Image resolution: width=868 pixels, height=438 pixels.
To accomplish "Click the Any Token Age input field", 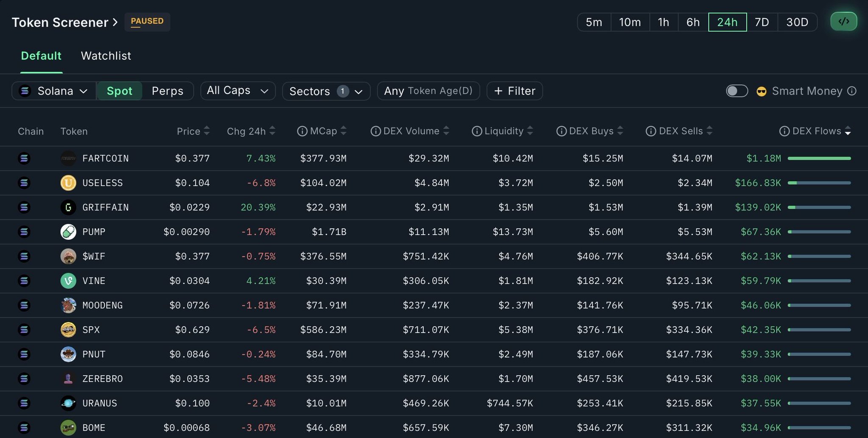I will coord(428,91).
